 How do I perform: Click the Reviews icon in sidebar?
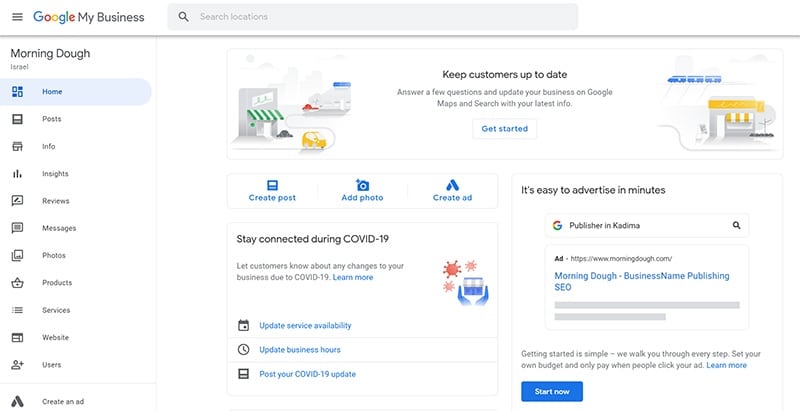click(x=17, y=201)
